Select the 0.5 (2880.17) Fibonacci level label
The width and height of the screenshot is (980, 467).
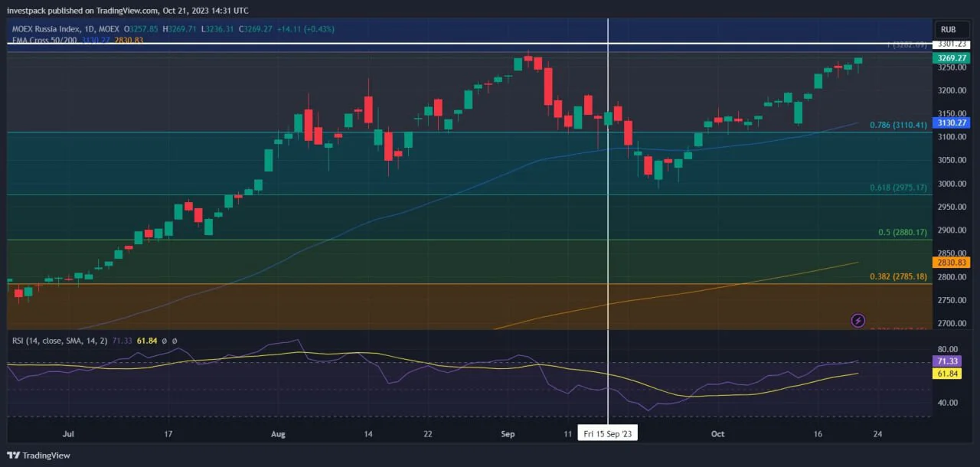pyautogui.click(x=902, y=232)
